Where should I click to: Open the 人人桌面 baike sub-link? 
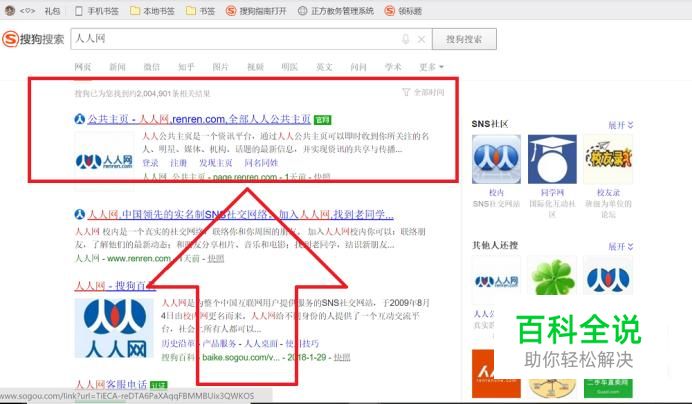point(261,343)
